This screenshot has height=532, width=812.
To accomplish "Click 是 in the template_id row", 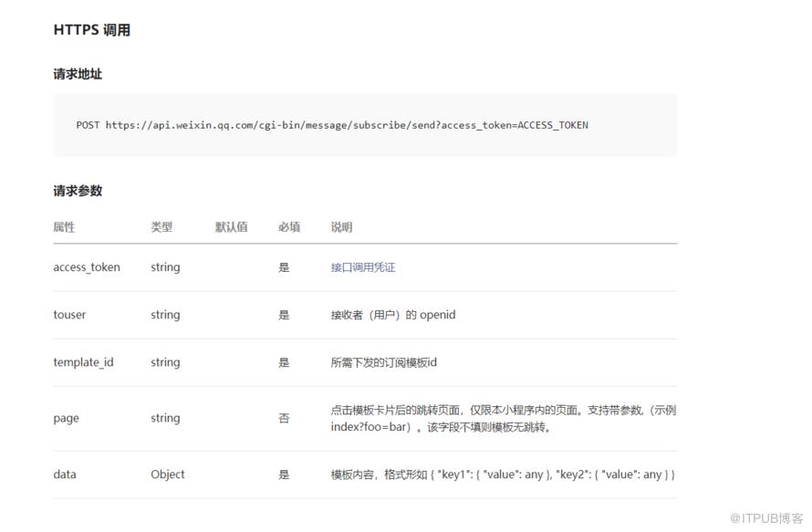I will [284, 362].
